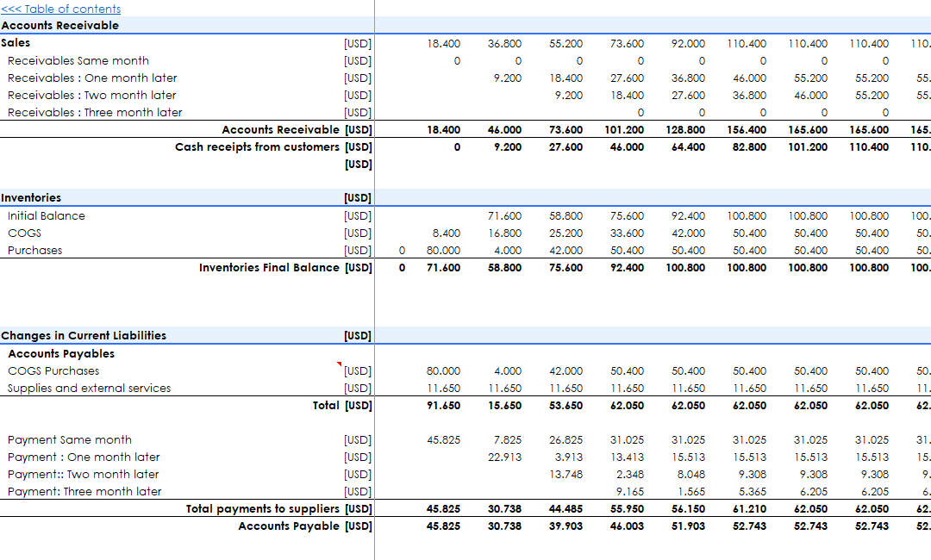Select the Accounts Receivable section header cell

click(60, 26)
